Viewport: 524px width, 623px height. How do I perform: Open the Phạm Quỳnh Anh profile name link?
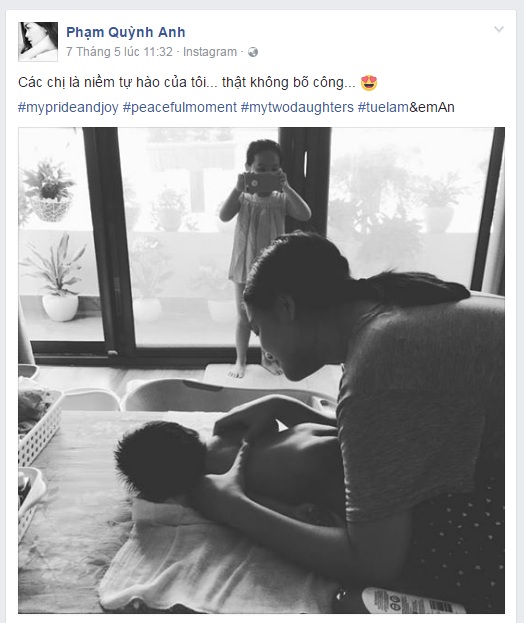coord(126,32)
